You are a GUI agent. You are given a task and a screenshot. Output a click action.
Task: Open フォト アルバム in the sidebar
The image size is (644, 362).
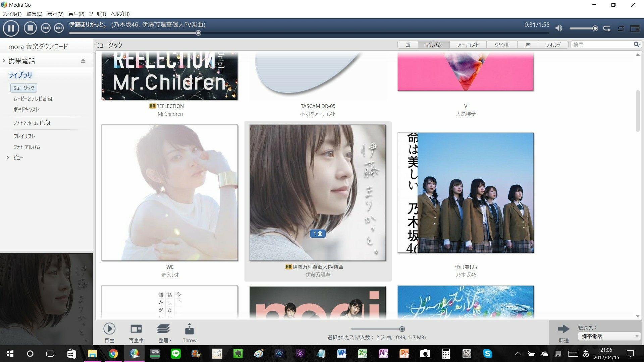tap(27, 147)
